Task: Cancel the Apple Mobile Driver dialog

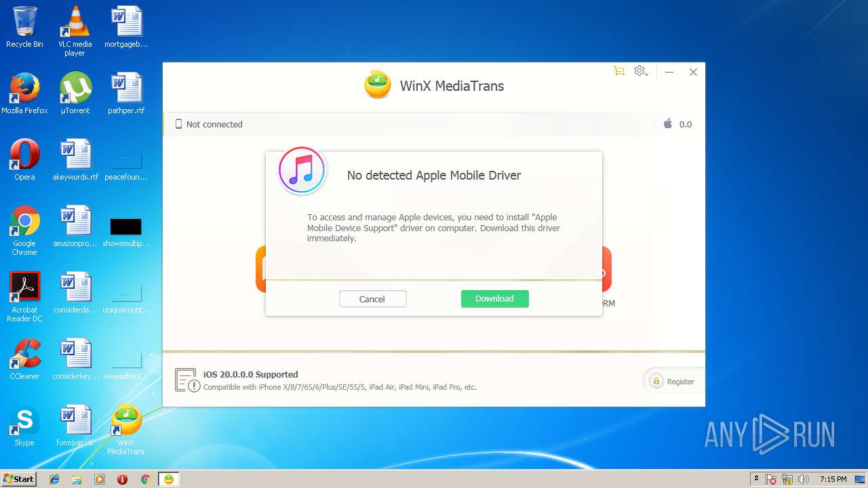Action: point(372,299)
